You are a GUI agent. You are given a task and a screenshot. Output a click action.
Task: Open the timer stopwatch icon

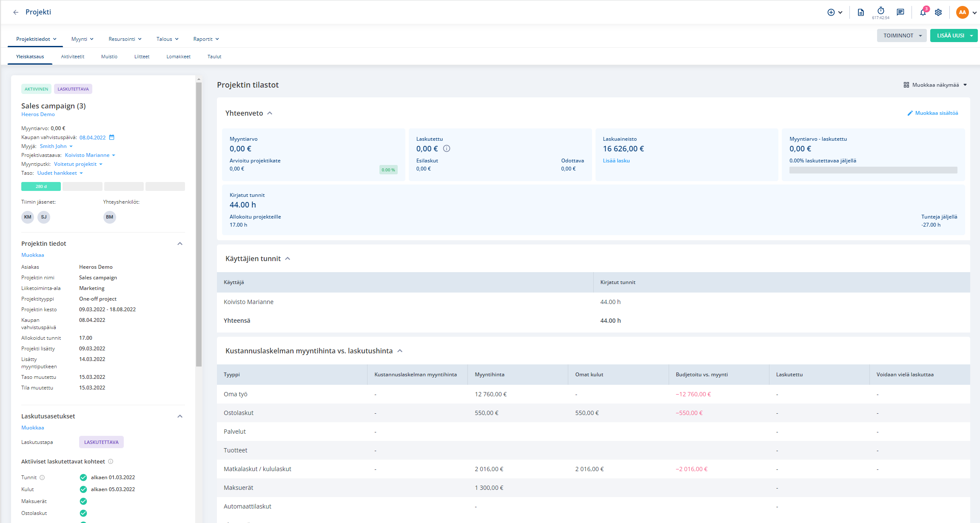pyautogui.click(x=880, y=11)
